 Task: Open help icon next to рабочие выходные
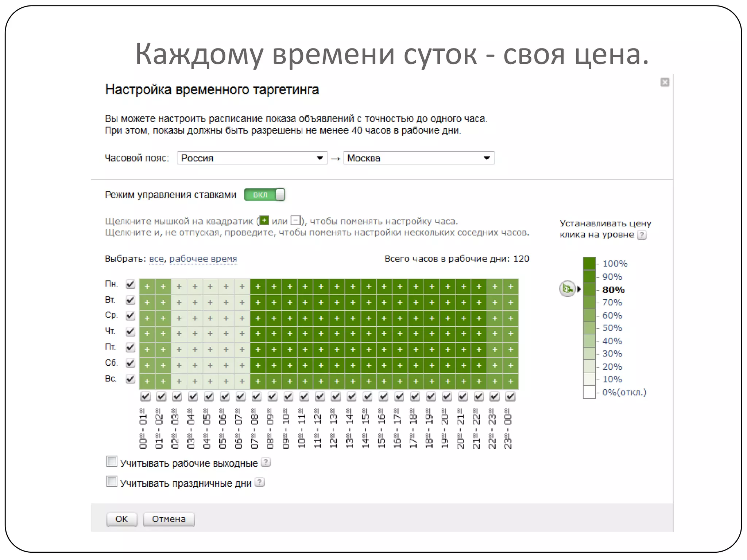point(266,462)
